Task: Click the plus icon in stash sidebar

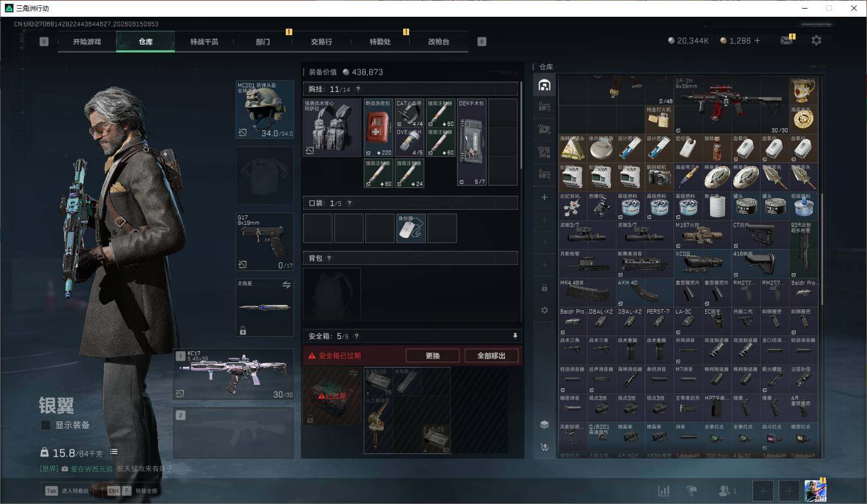Action: (x=544, y=197)
